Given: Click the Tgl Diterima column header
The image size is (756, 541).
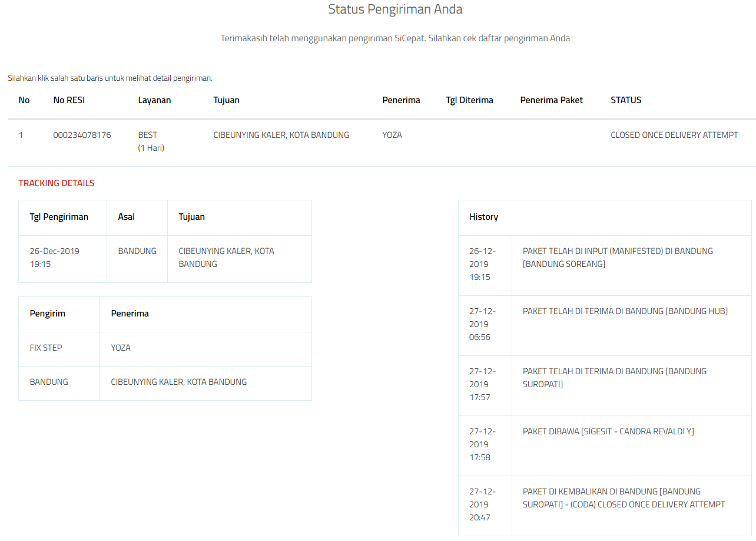Looking at the screenshot, I should (469, 100).
